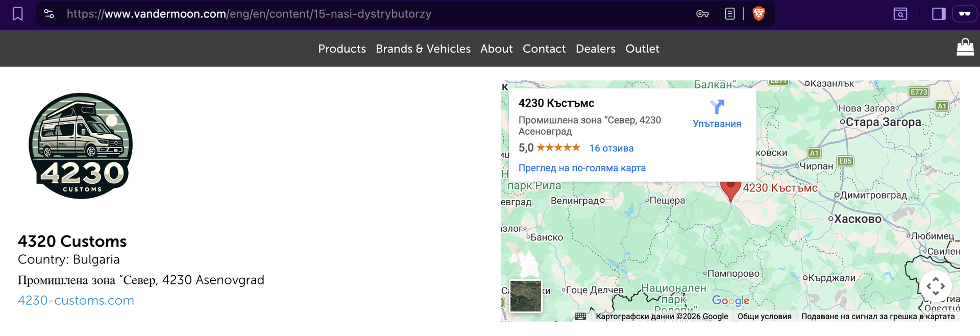This screenshot has height=336, width=980.
Task: Click the 4230 Customs van logo
Action: (x=81, y=146)
